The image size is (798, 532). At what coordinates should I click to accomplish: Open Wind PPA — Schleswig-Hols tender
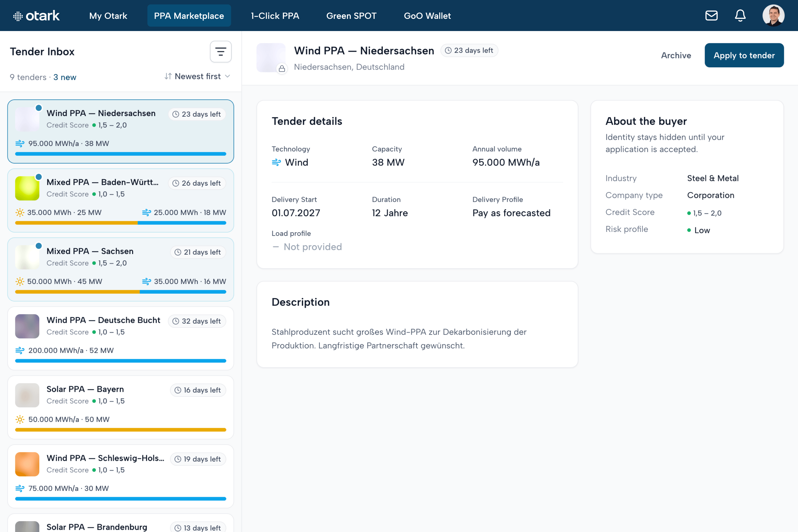121,476
